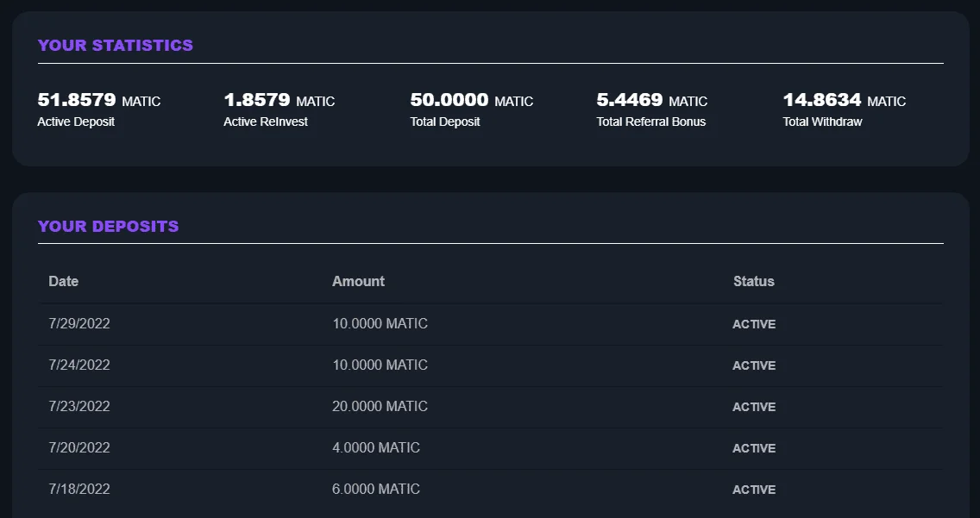Select the 7/29/2022 deposit date
The width and height of the screenshot is (980, 518).
click(79, 323)
